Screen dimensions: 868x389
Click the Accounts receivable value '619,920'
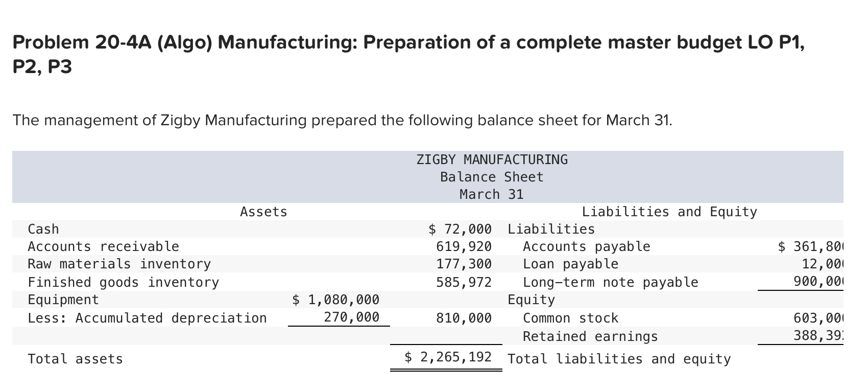pos(464,246)
